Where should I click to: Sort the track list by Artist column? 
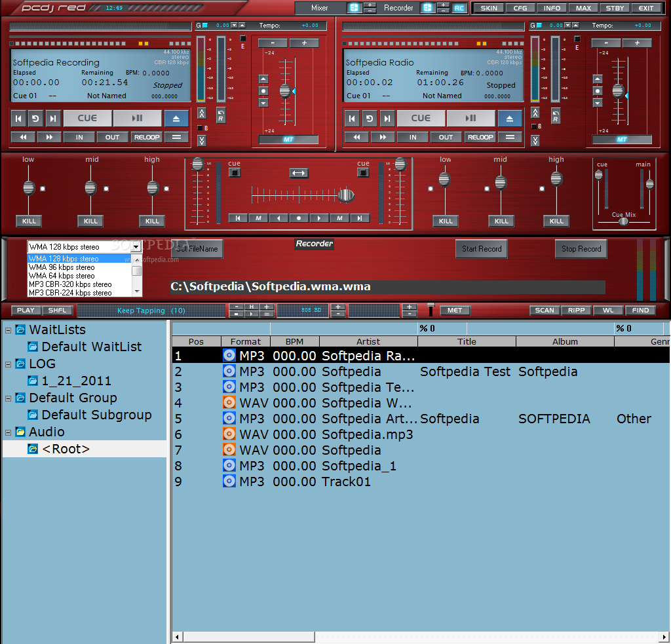click(x=368, y=341)
